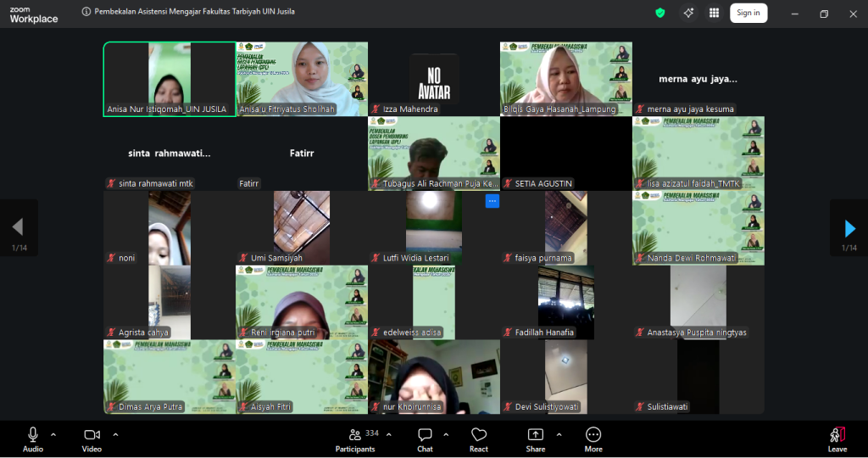Toggle the camera Video button
868x458 pixels.
(92, 435)
